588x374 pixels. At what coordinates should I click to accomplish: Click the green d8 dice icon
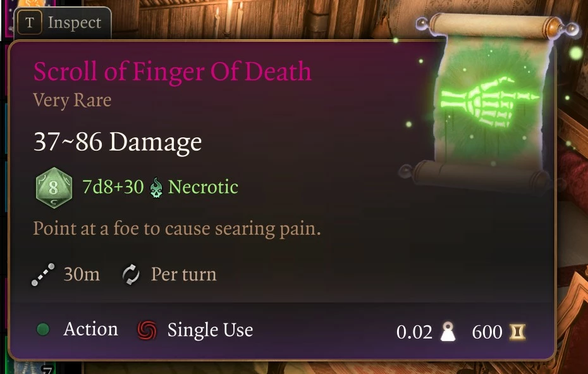54,188
